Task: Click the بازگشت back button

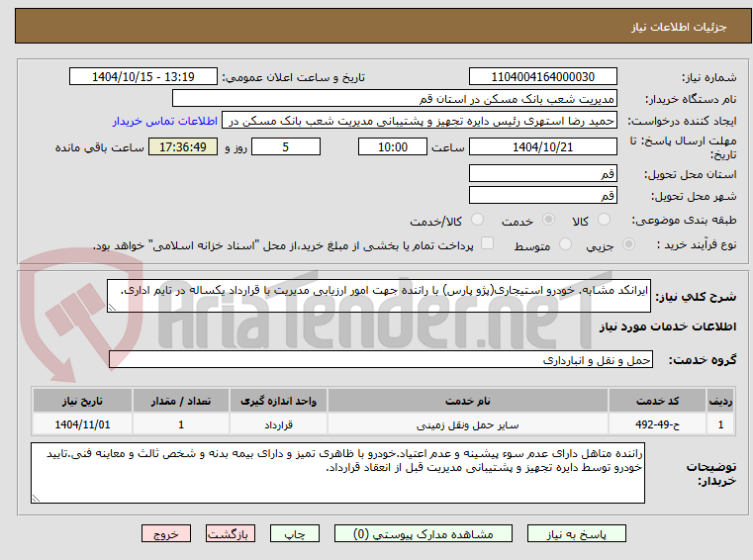Action: point(230,533)
